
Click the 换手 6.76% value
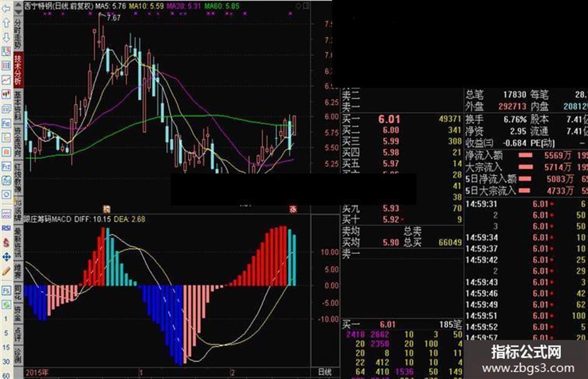[515, 119]
